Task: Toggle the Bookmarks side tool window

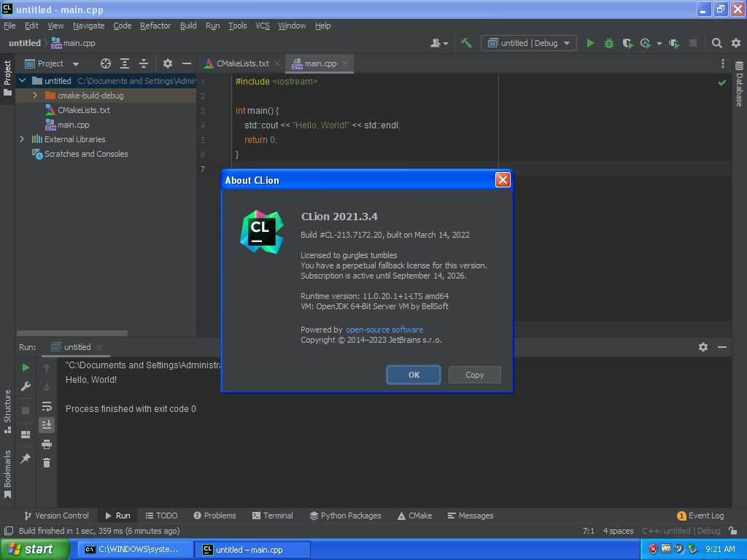Action: pyautogui.click(x=7, y=474)
